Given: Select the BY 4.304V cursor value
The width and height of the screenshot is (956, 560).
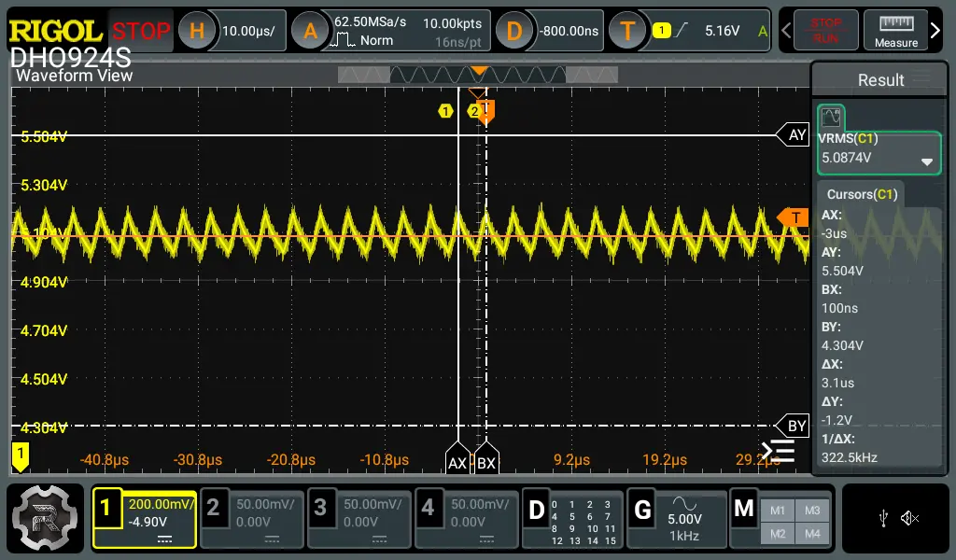Looking at the screenshot, I should pos(842,345).
